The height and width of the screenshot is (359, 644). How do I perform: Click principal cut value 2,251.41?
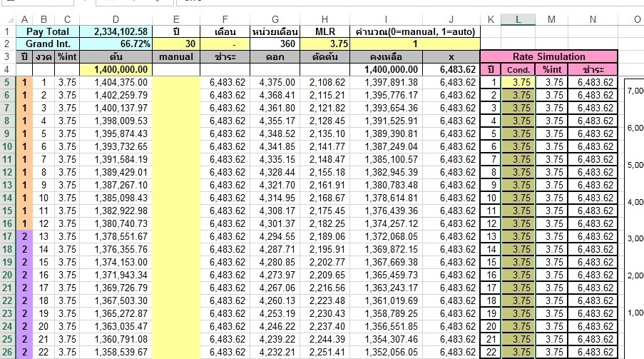324,352
